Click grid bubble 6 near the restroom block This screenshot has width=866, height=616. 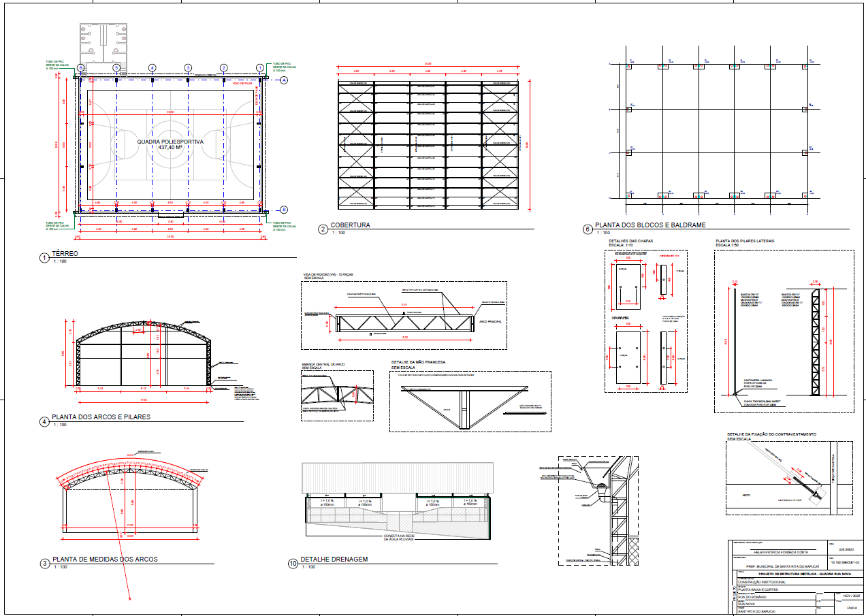coord(80,67)
